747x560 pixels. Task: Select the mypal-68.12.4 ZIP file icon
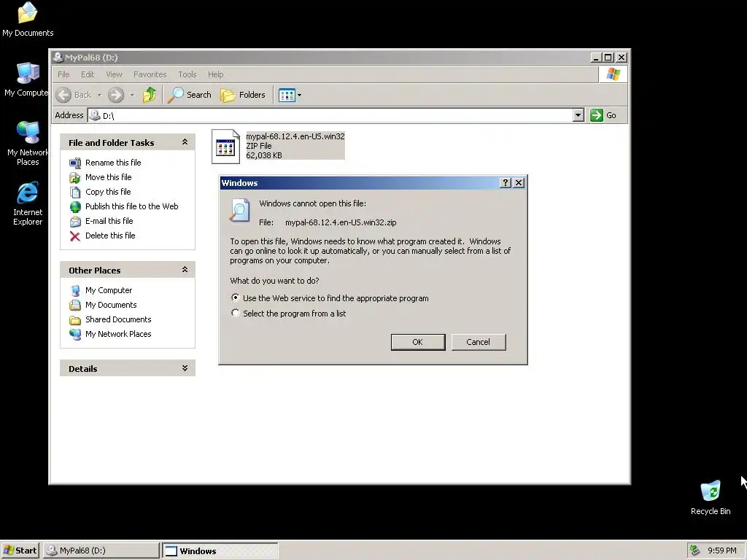coord(225,146)
